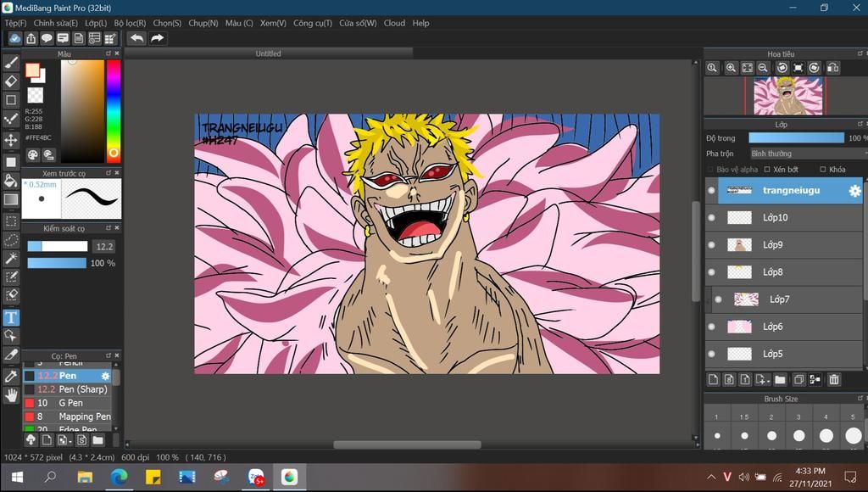Viewport: 868px width, 492px height.
Task: Zoom in on the navigator
Action: click(731, 68)
